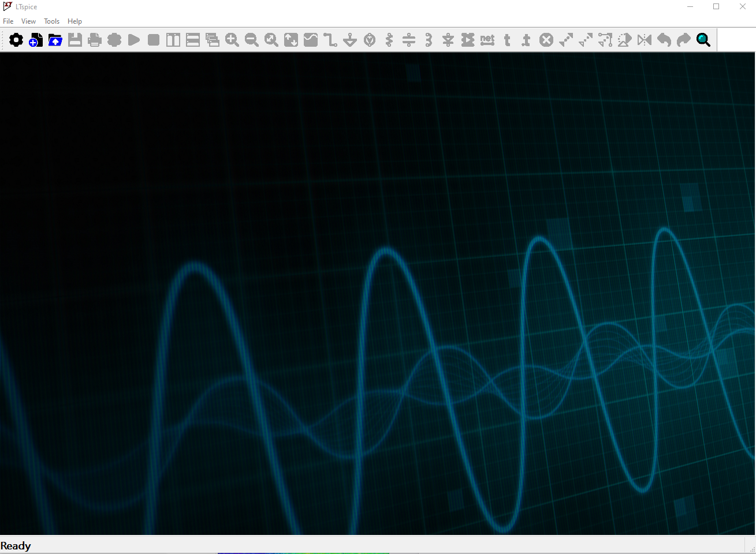
Task: Minimize the LTspice window
Action: 690,6
